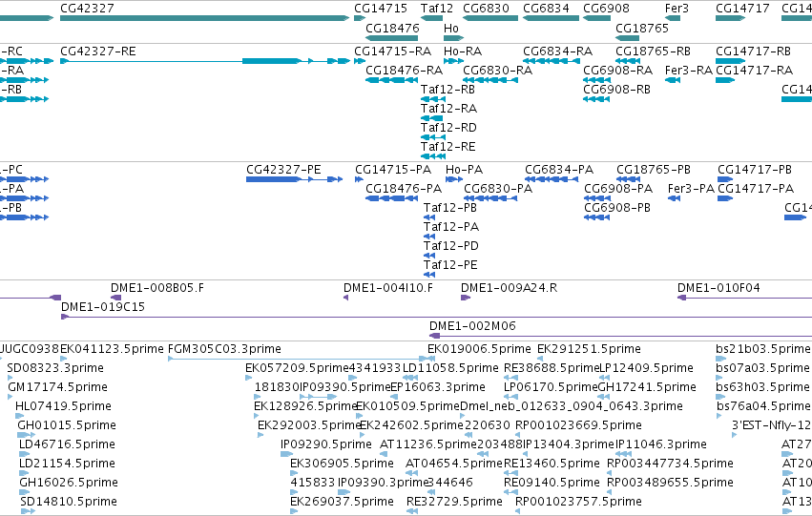Click transcript Taf12-RD
The height and width of the screenshot is (516, 812).
[448, 128]
